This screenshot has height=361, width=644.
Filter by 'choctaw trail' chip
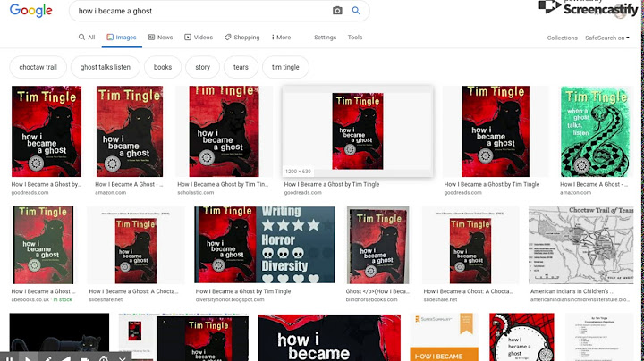[38, 67]
